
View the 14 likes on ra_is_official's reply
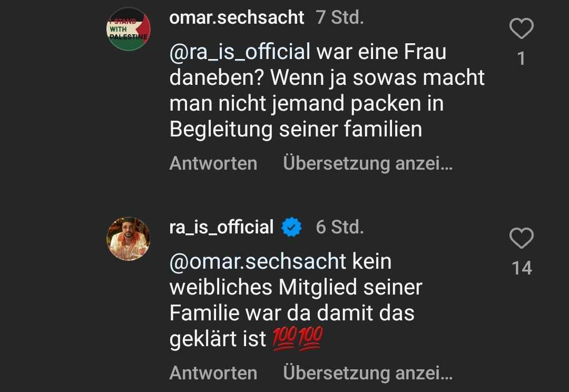click(x=522, y=268)
